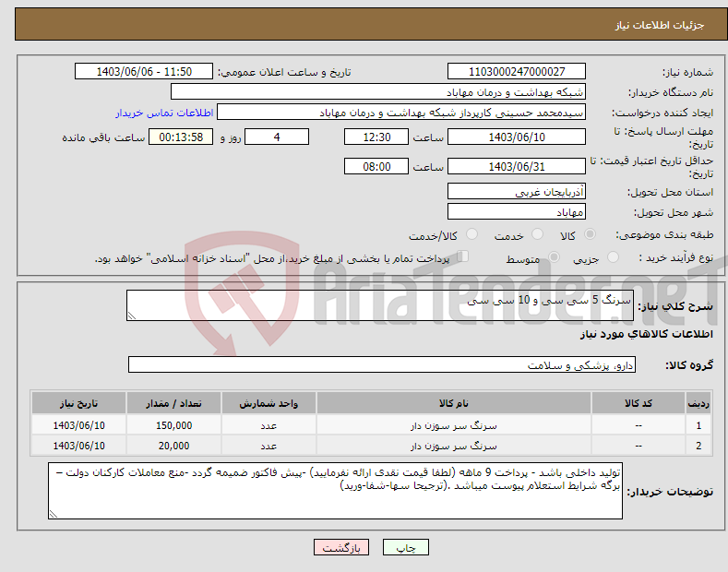
Task: Click the کد کالا column header
Action: point(638,403)
